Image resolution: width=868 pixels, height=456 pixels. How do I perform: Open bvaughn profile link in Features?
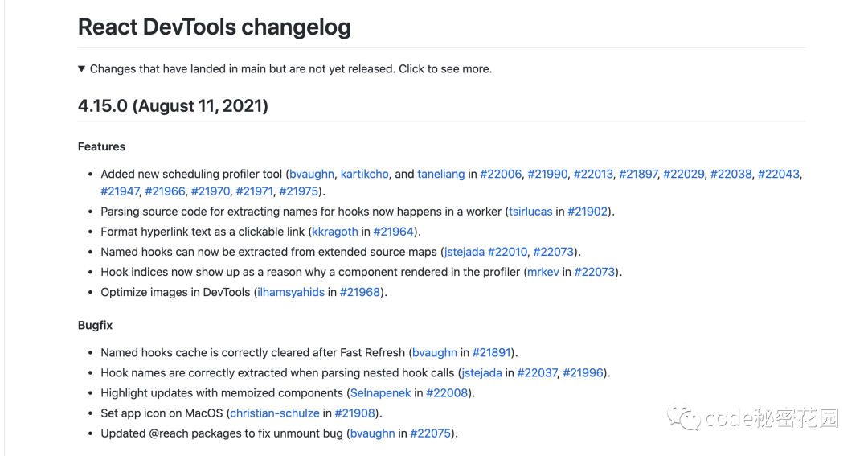(x=312, y=174)
